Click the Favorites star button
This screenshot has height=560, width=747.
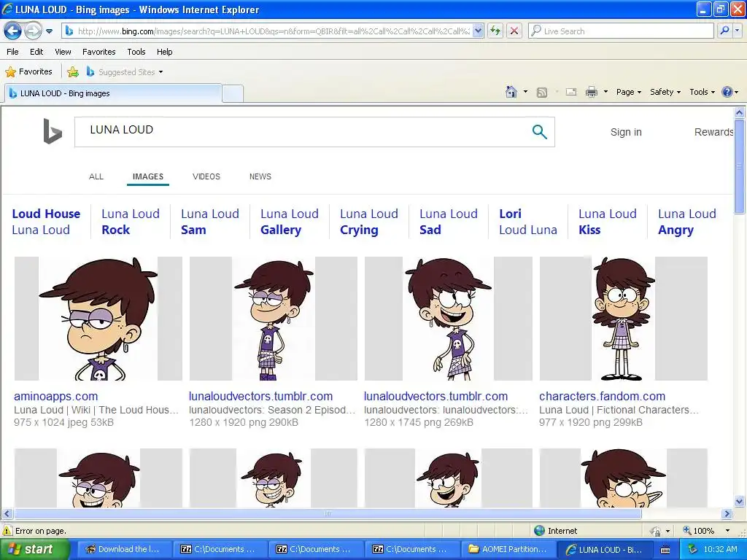(x=28, y=71)
